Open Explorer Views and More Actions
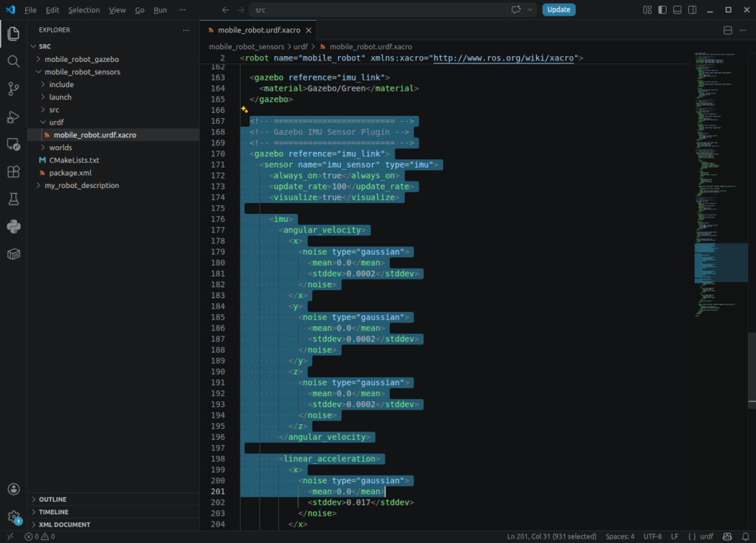 click(186, 30)
